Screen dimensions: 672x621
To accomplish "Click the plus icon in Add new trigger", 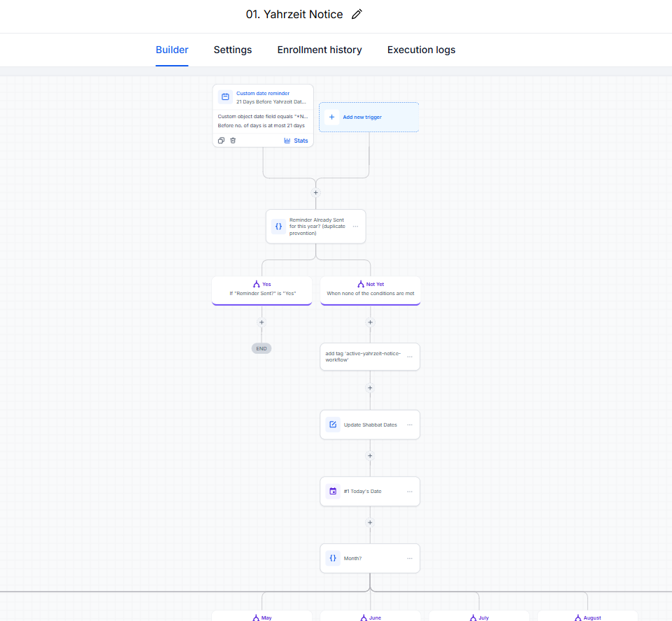I will [331, 117].
